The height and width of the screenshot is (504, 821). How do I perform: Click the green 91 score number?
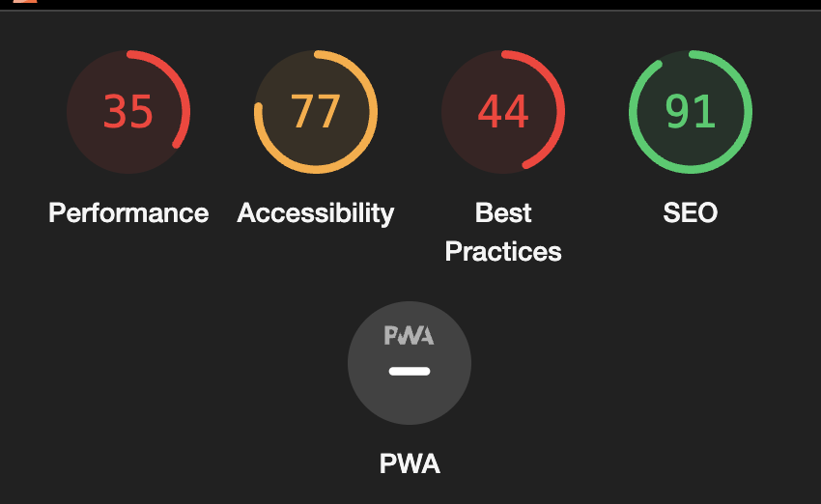click(691, 111)
